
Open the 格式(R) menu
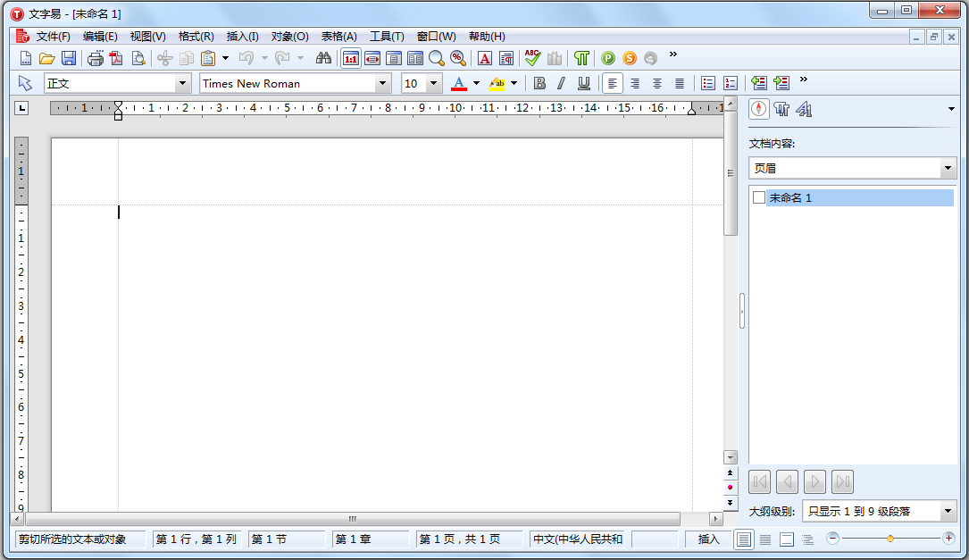point(196,37)
